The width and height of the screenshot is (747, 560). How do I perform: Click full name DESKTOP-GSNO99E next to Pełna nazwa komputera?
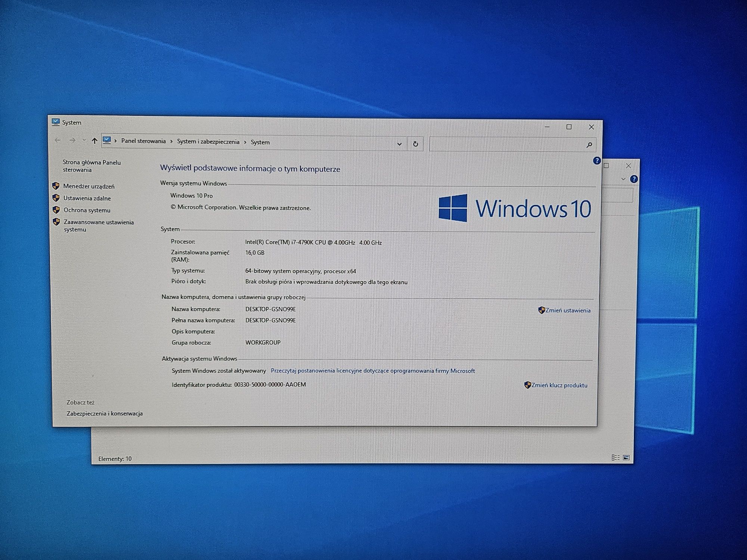coord(270,320)
